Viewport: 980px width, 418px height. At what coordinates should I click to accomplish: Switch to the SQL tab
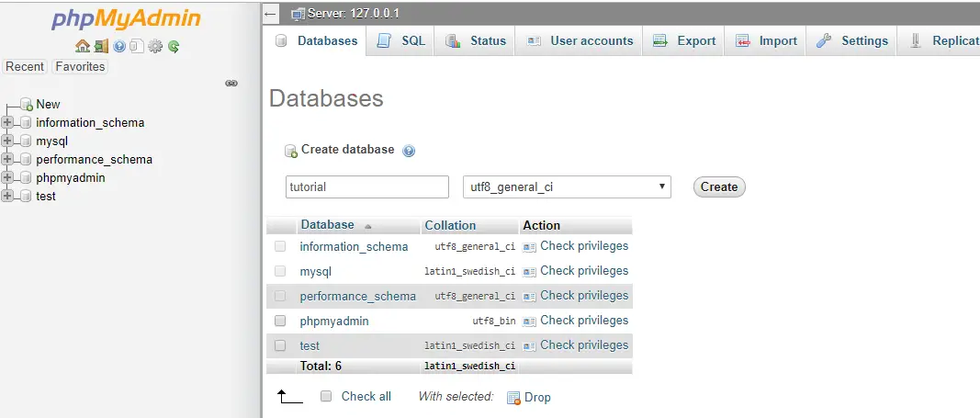click(400, 40)
